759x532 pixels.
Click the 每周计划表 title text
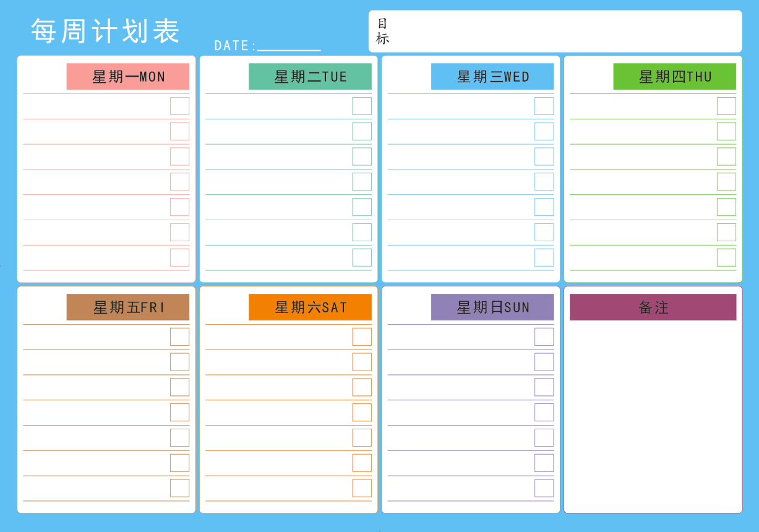[105, 31]
